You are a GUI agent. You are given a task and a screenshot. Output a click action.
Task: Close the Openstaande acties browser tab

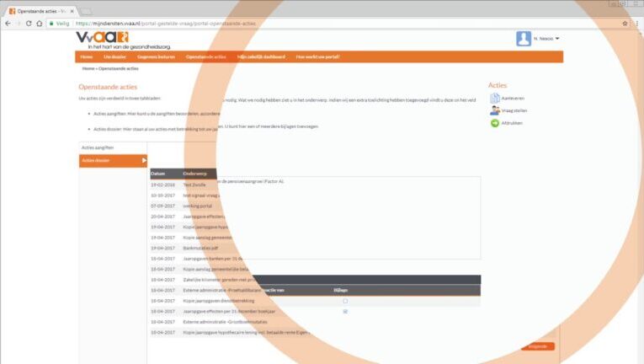72,12
